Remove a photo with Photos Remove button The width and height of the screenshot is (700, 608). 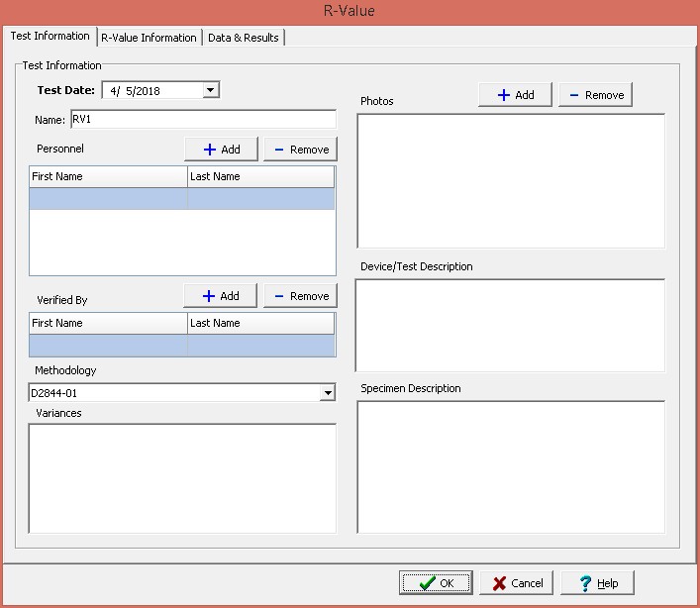tap(595, 94)
